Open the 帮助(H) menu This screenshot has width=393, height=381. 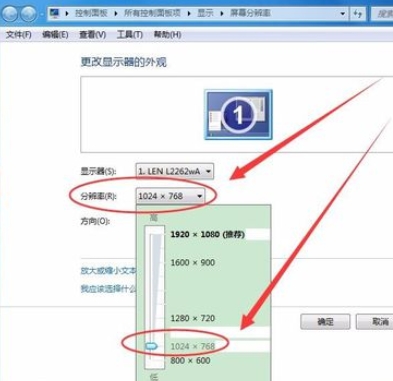(x=167, y=35)
